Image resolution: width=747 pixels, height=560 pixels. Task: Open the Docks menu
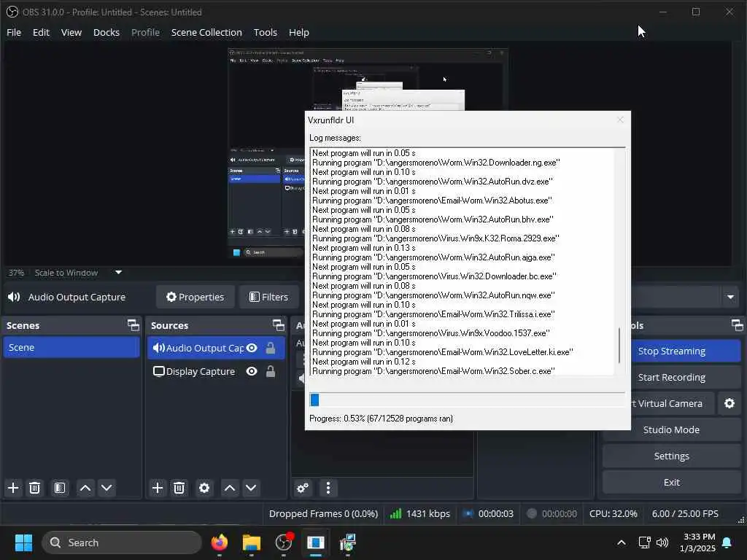tap(107, 32)
